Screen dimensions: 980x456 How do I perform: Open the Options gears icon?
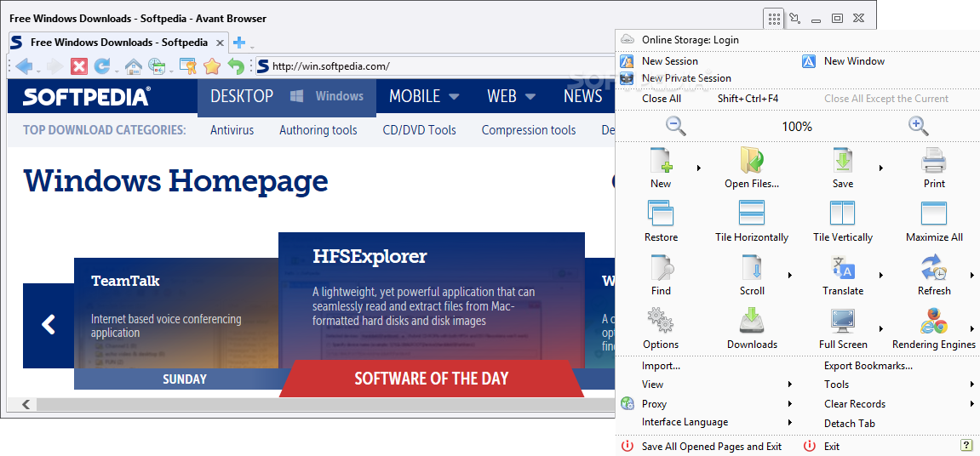click(661, 321)
